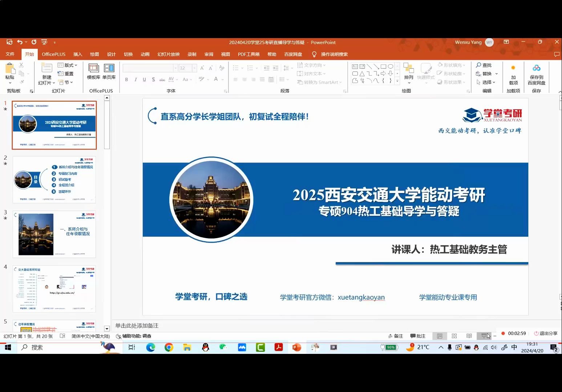Toggle the Comments (批注) pane in status bar
The image size is (562, 392).
(418, 336)
